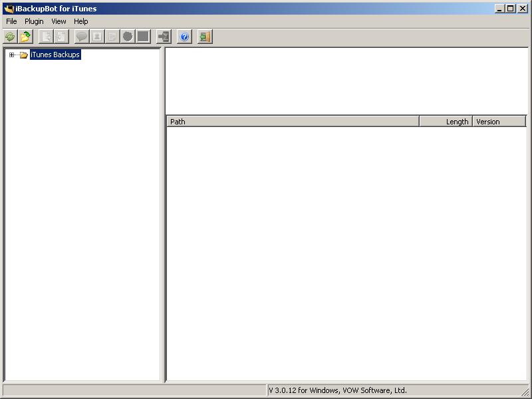Maximize the iBackupBot window
The height and width of the screenshot is (399, 532).
click(x=510, y=9)
